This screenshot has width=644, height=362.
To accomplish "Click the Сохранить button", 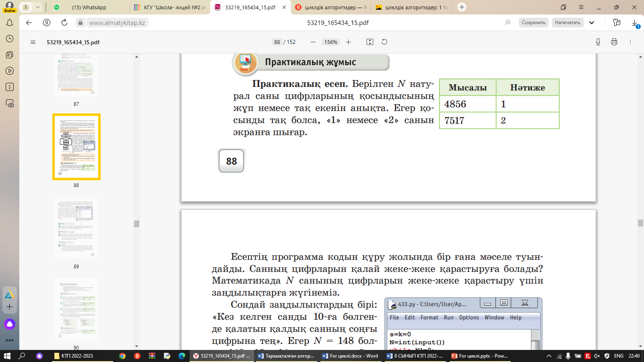I will tap(533, 23).
